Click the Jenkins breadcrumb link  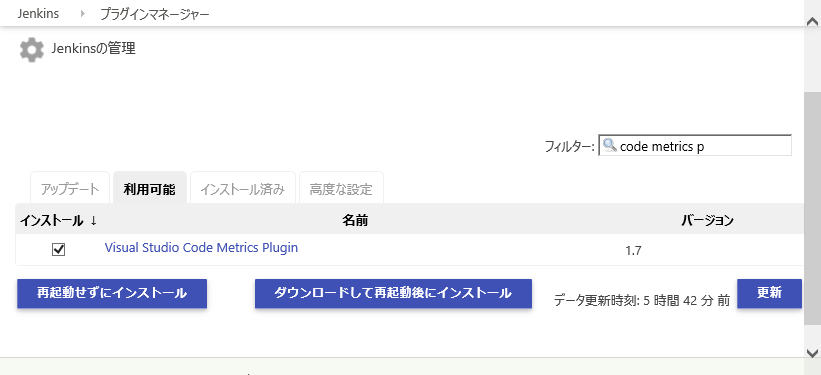[38, 14]
